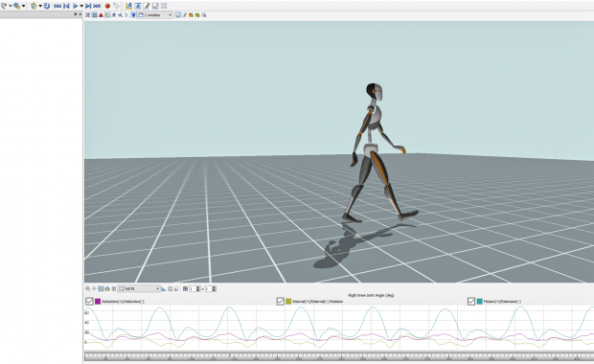Uncheck the Flexion/Extension curve checkbox
Viewport: 594px width, 364px height.
coord(471,302)
